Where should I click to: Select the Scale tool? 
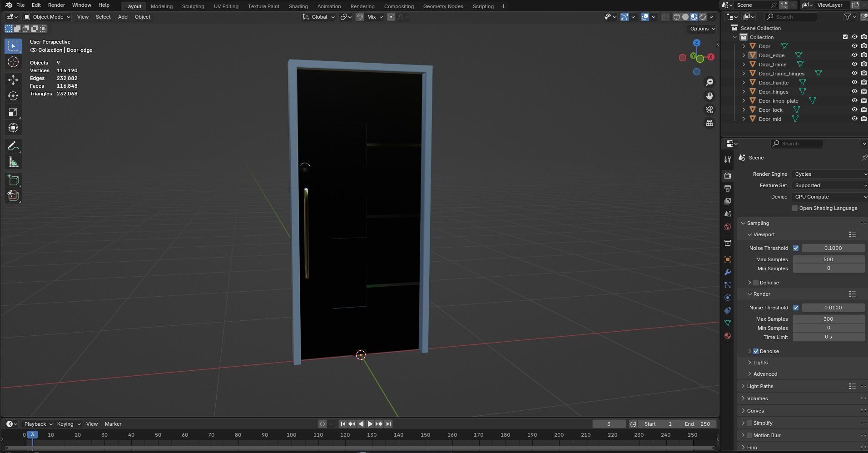point(13,112)
